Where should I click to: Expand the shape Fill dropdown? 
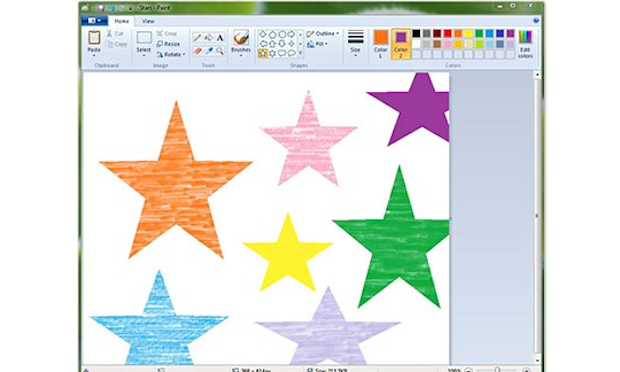pos(326,44)
